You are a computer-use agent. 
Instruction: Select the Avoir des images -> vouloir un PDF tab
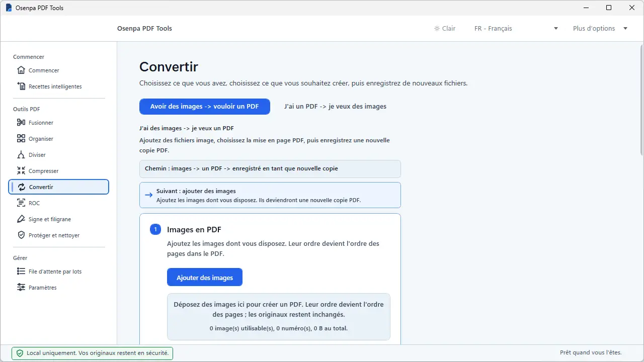[205, 107]
